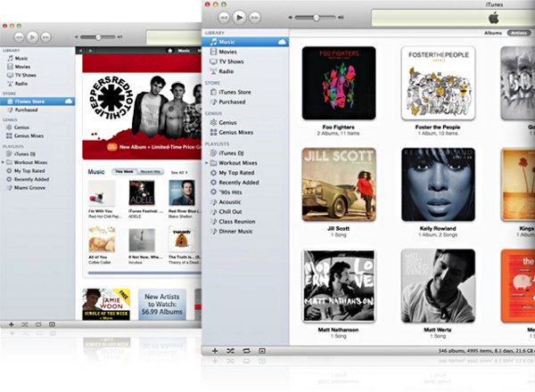
Task: Expand the Workout Mixes folder in front sidebar
Action: coord(206,163)
